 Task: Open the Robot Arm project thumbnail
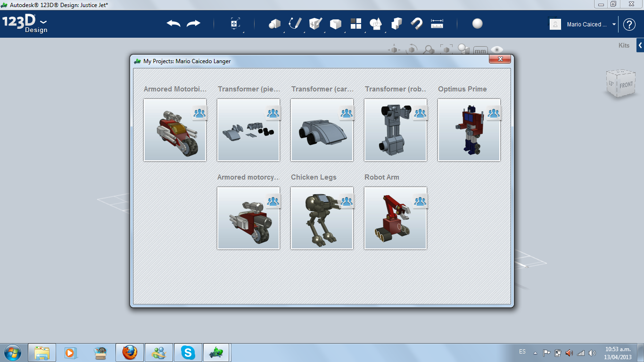coord(396,218)
